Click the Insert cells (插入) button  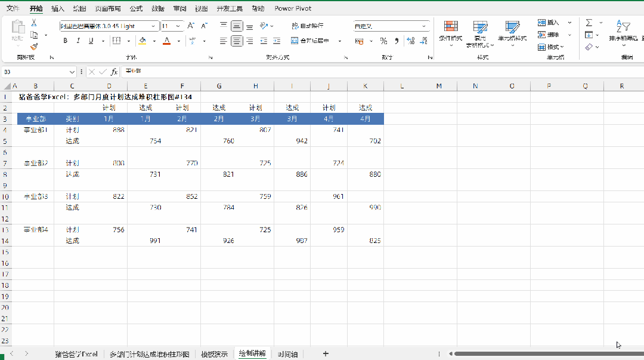pyautogui.click(x=549, y=23)
